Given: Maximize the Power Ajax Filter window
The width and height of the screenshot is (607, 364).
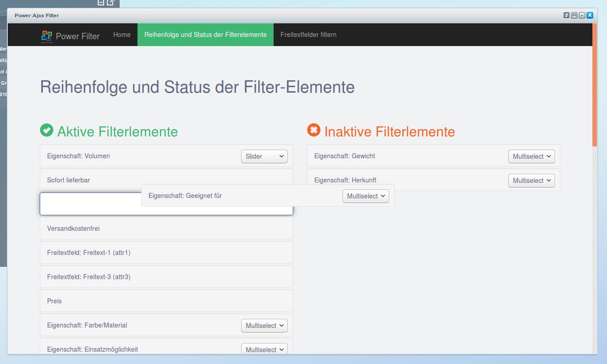Looking at the screenshot, I should pos(582,15).
